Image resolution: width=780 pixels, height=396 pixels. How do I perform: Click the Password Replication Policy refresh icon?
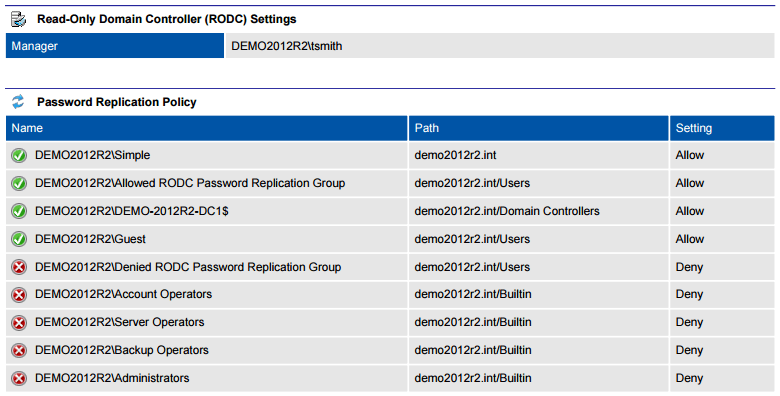18,102
